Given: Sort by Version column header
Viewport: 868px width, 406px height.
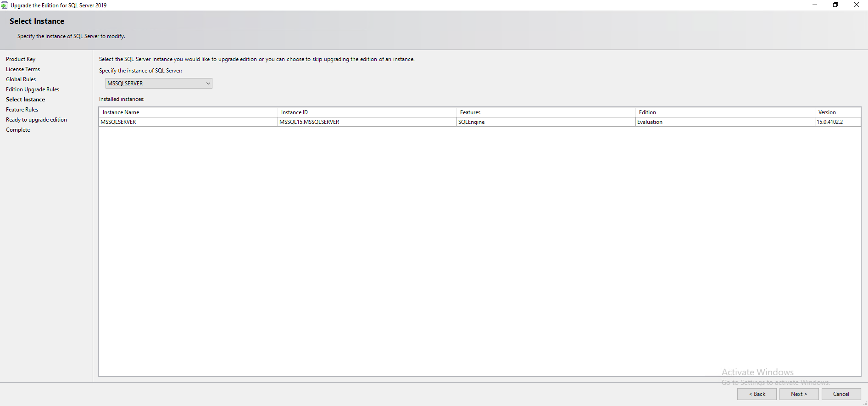Looking at the screenshot, I should point(838,112).
